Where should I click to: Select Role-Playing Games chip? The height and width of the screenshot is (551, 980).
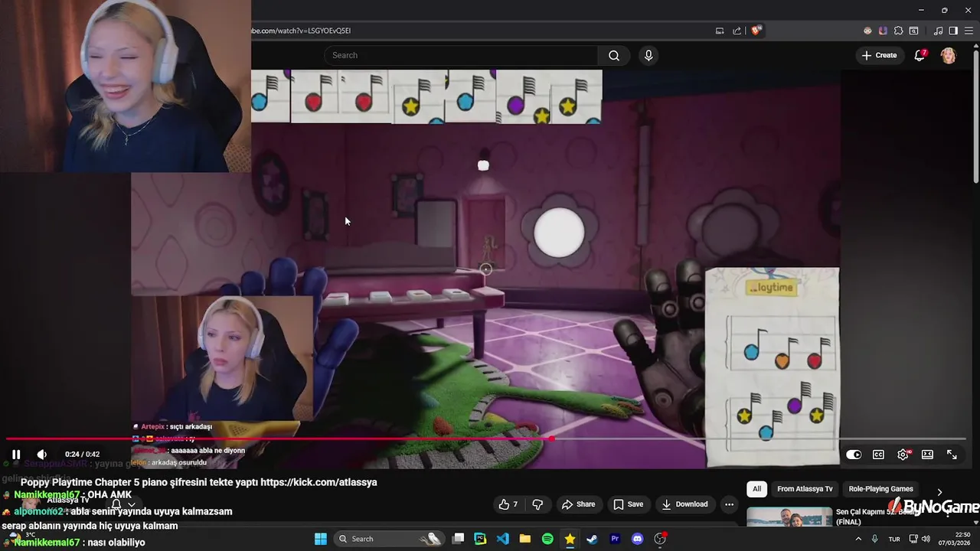pyautogui.click(x=880, y=489)
